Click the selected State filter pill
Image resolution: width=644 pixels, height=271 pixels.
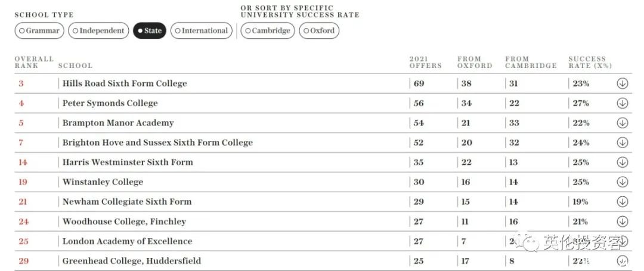[x=150, y=31]
